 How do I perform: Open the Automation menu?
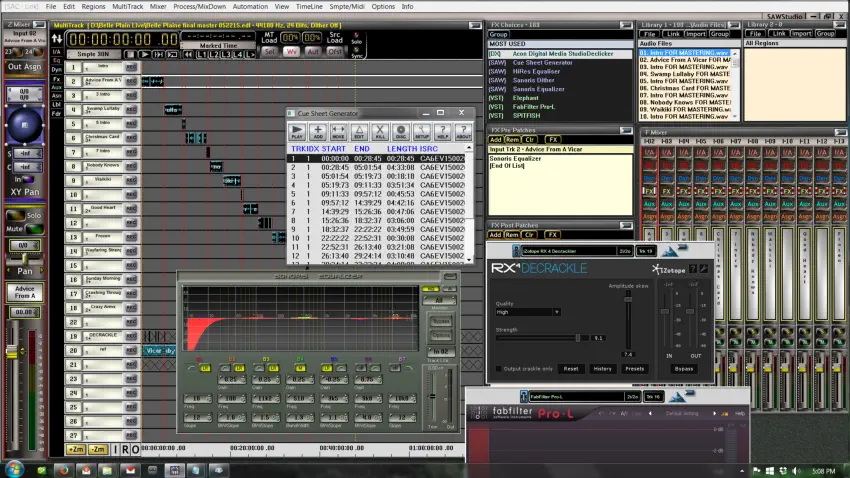tap(249, 6)
